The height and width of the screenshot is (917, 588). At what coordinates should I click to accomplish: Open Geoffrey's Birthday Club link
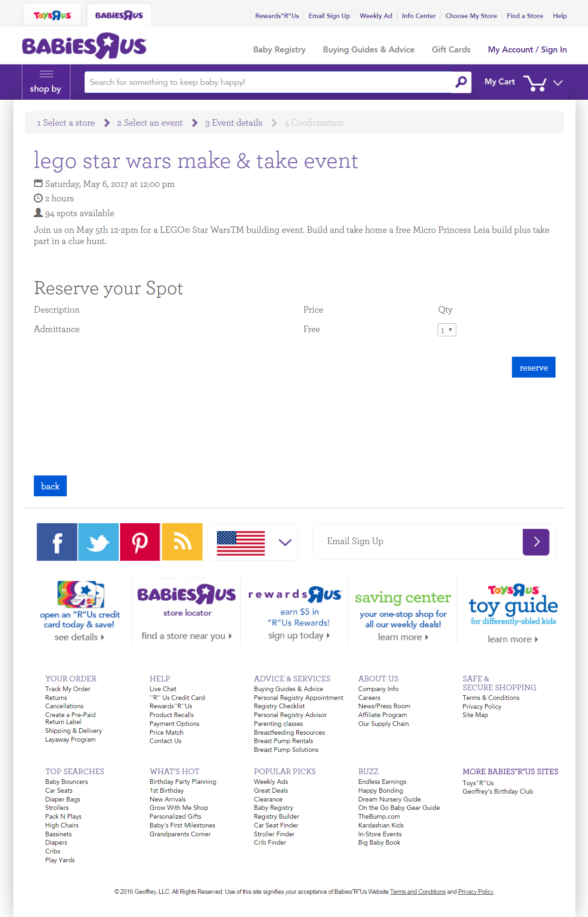pyautogui.click(x=498, y=791)
